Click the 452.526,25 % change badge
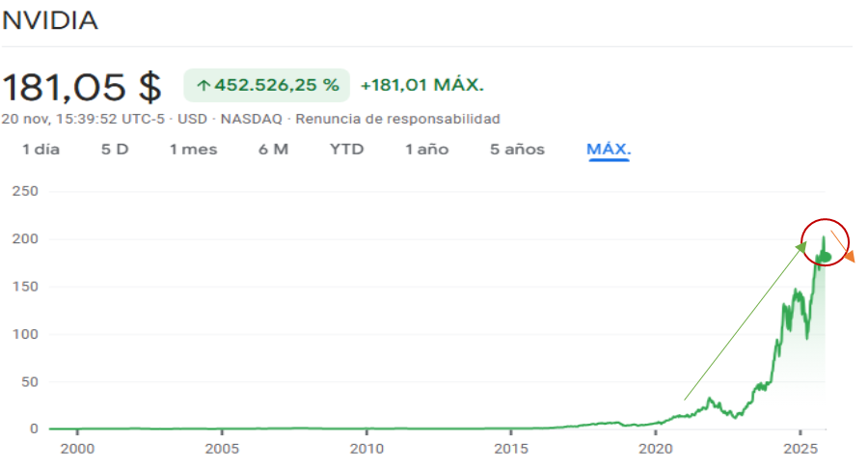Viewport: 868px width, 470px height. pos(267,86)
